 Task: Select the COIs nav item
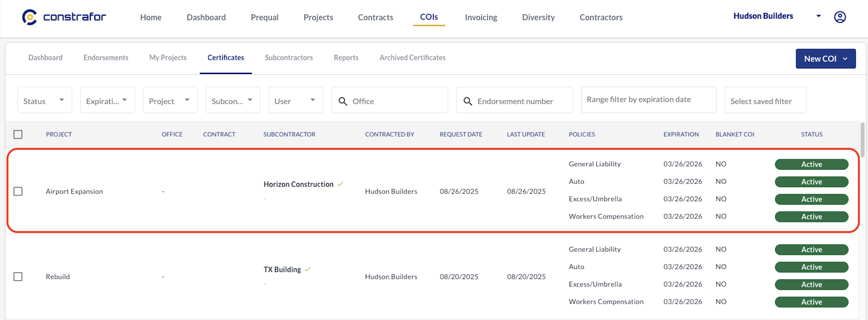coord(429,17)
